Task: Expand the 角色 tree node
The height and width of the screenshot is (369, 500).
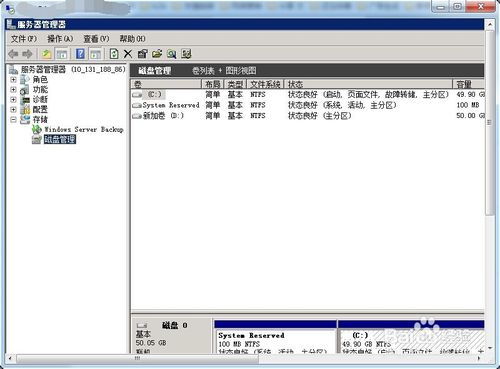Action: [13, 80]
